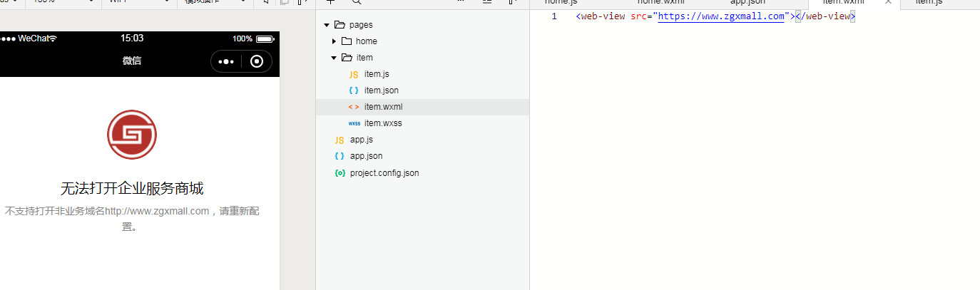Collapse the pages folder arrow
This screenshot has height=290, width=980.
click(327, 25)
